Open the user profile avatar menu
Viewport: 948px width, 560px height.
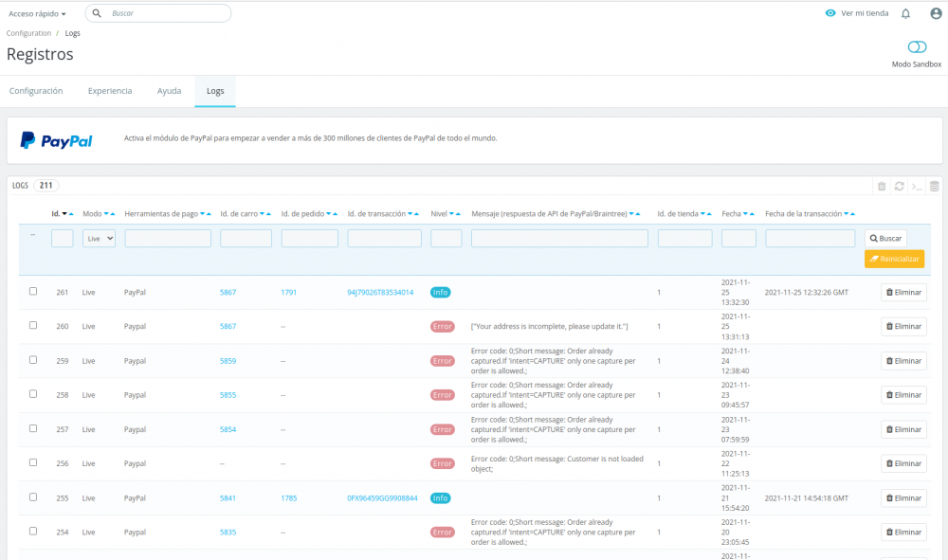coord(936,13)
